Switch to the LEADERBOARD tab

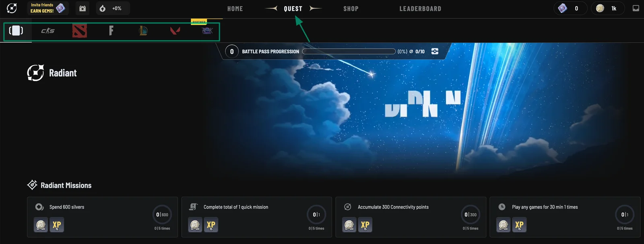click(x=420, y=8)
